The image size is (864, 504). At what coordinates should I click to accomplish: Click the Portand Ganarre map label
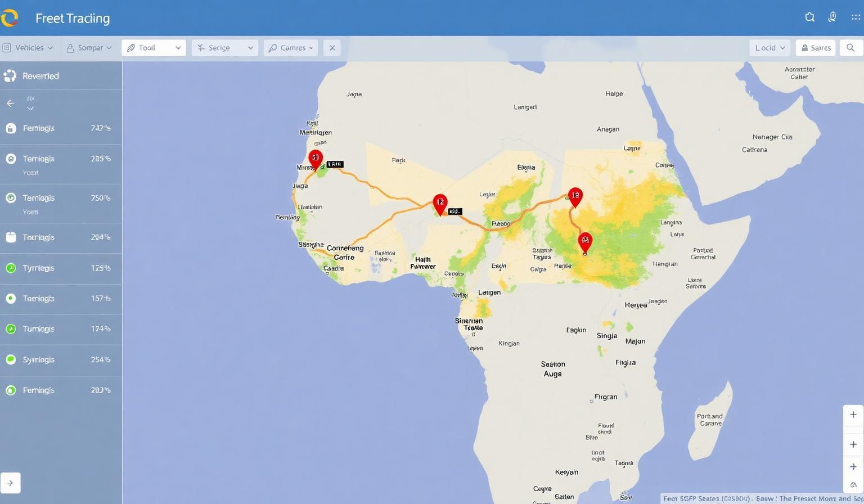point(709,420)
